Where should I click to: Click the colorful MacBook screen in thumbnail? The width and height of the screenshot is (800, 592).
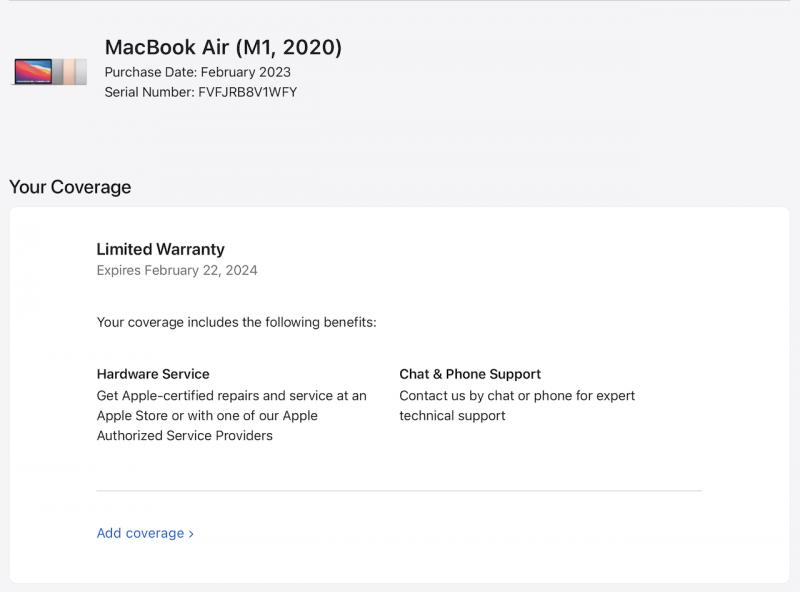33,71
